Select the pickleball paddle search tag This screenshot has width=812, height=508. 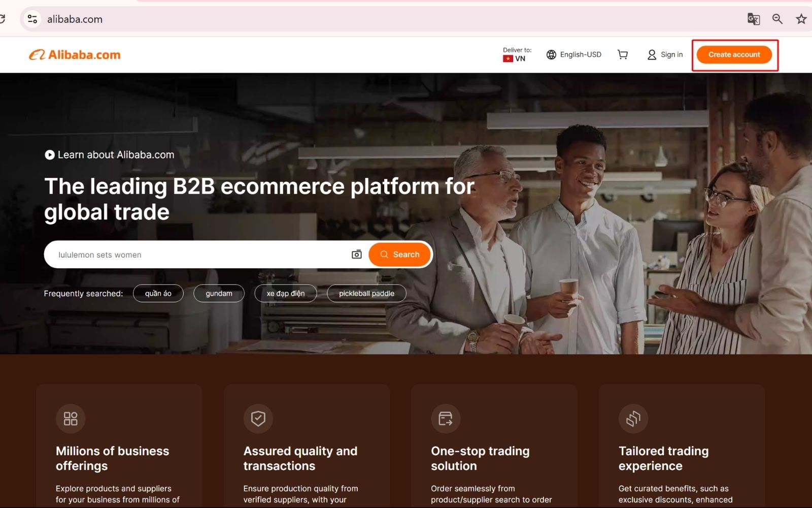click(x=366, y=294)
